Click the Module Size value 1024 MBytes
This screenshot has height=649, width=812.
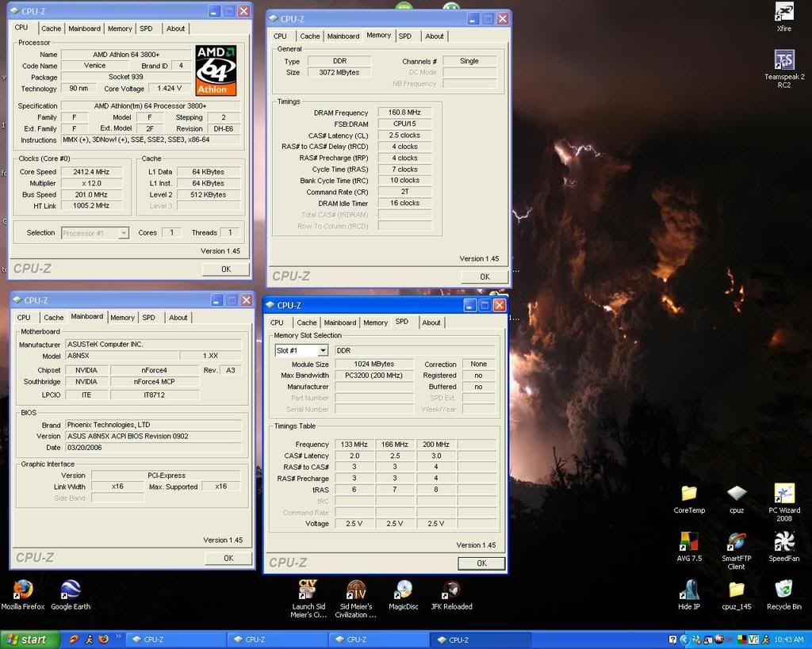(x=374, y=364)
